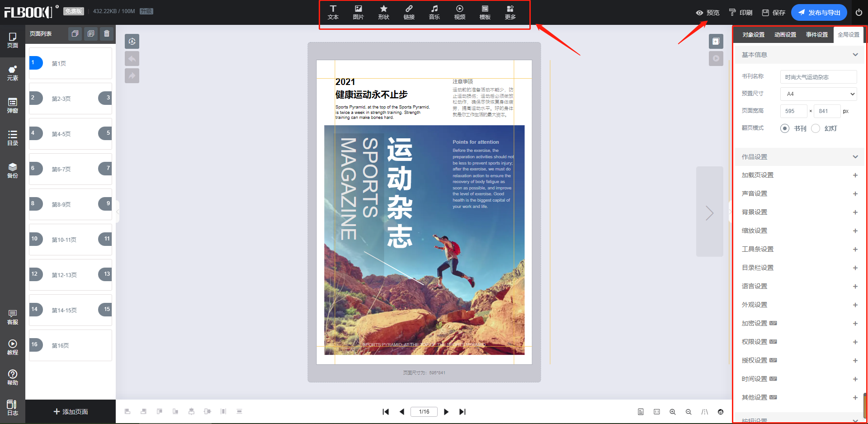Switch to the 对象设置 tab
Viewport: 868px width, 424px height.
754,35
